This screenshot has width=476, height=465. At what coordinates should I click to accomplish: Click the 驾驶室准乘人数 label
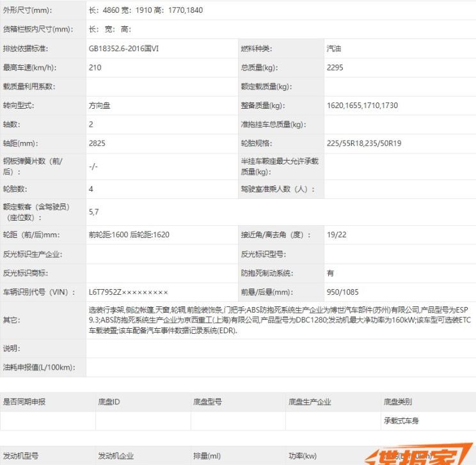278,189
